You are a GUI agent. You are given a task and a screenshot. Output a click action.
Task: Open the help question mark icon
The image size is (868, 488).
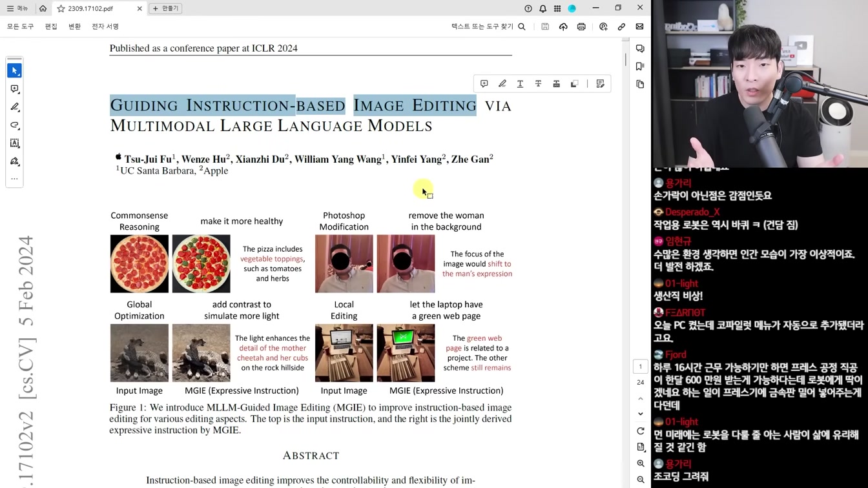point(528,8)
